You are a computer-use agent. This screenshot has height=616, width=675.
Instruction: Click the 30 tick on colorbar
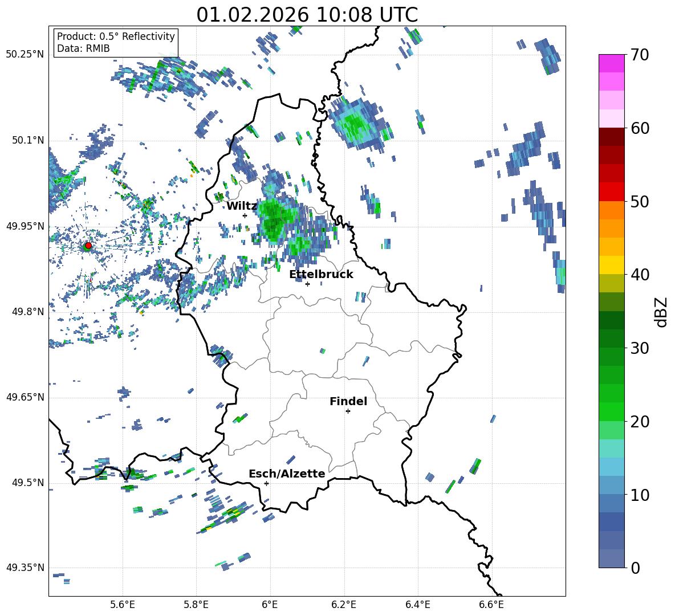(x=639, y=348)
